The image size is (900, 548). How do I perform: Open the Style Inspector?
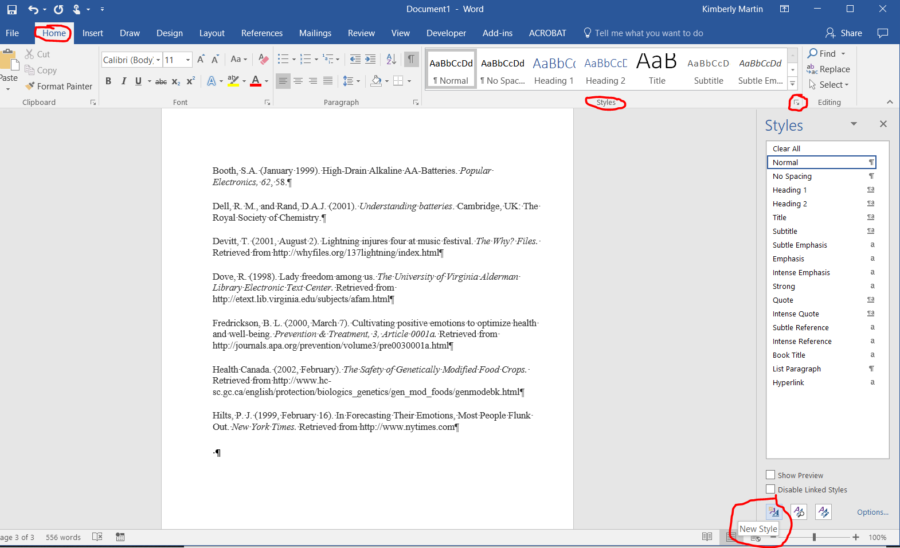(799, 512)
